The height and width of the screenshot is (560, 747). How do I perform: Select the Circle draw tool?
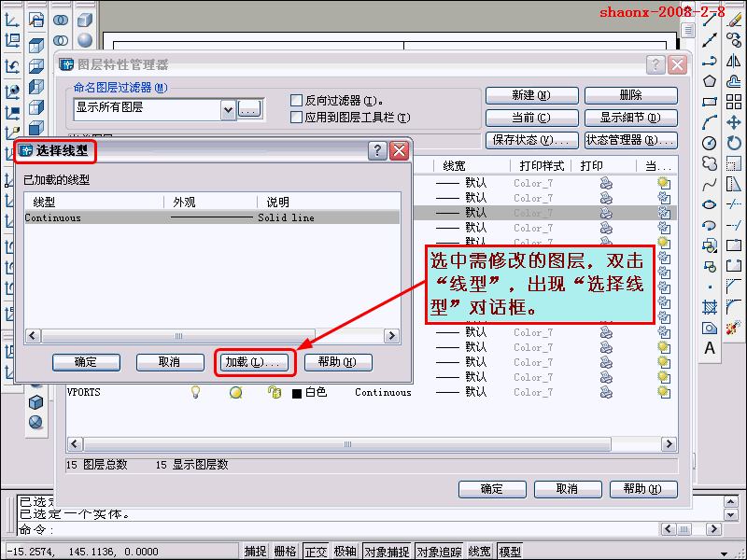pyautogui.click(x=710, y=143)
